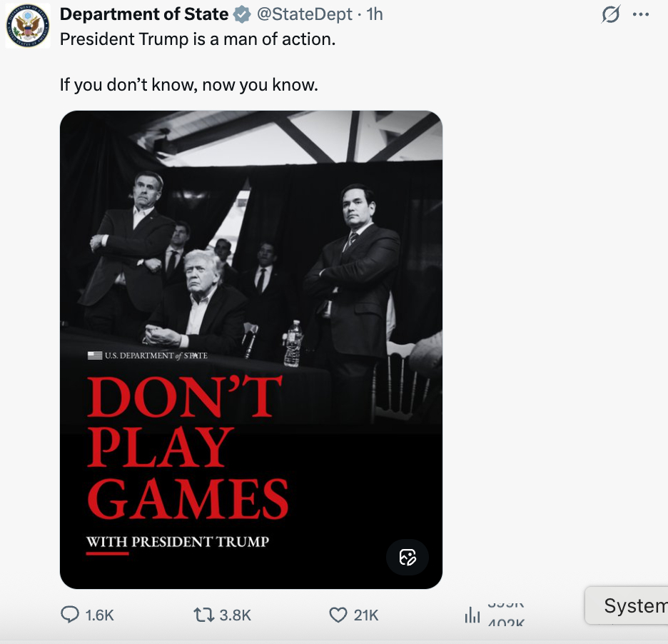Open the Department of State display name
Screen dimensions: 668x644
[144, 14]
